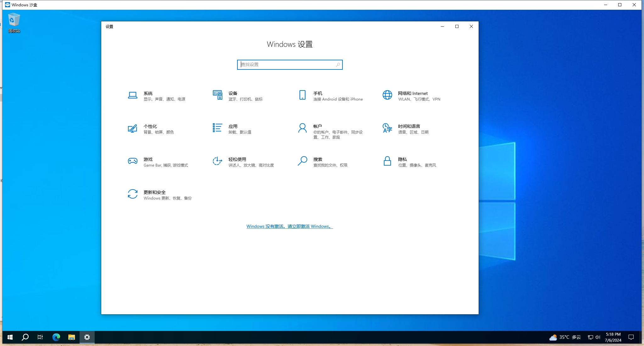Click the Time & Language (时间和语言) icon

coord(387,128)
